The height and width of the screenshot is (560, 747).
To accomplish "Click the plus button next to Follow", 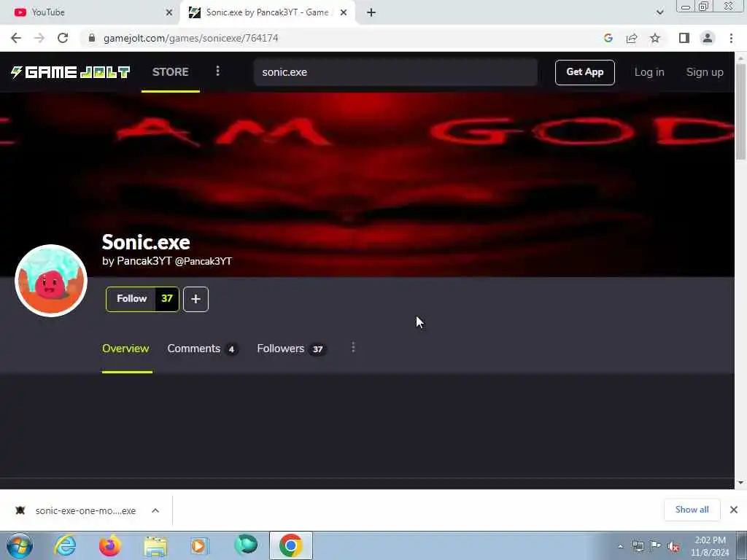I will [x=196, y=299].
